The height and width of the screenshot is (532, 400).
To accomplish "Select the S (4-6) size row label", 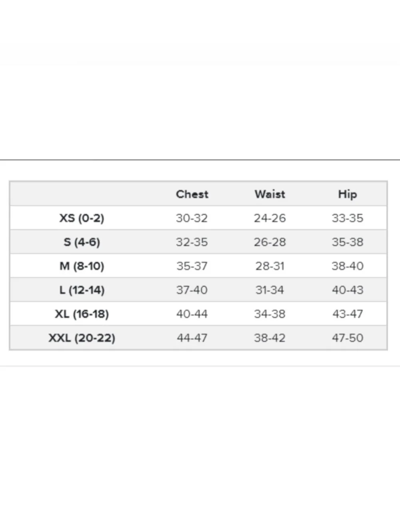I will point(82,242).
